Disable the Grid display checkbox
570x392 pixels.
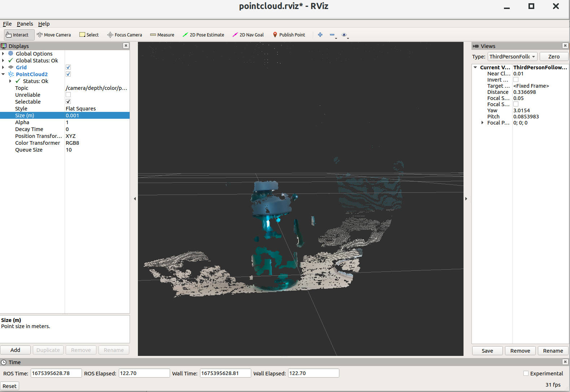68,67
